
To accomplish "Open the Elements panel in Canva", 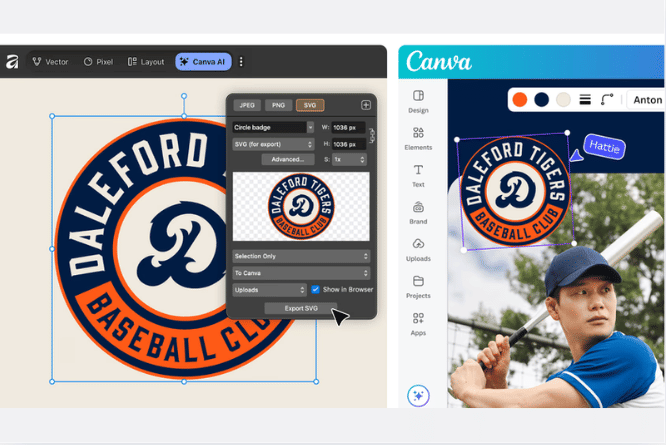I will [x=418, y=138].
